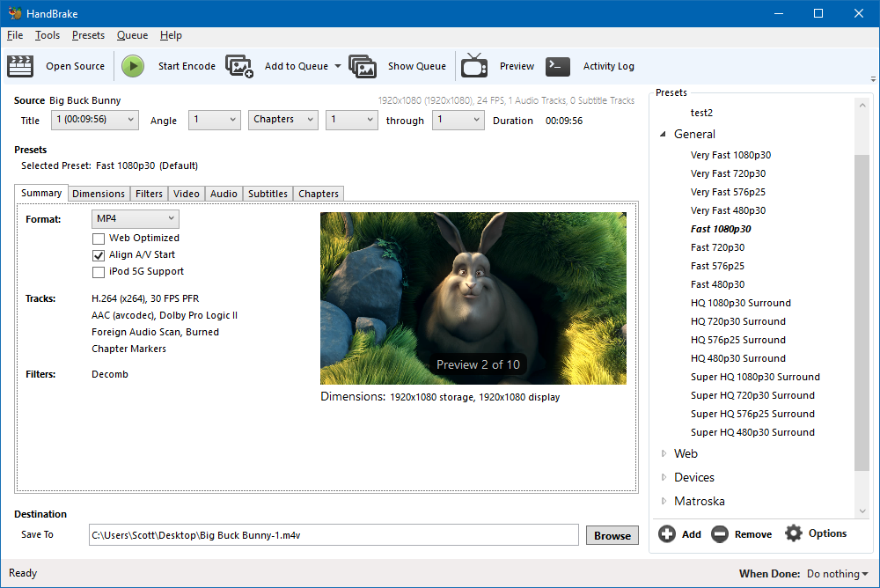Select the HQ 1080p30 Surround preset
Screen dimensions: 880x588
click(741, 304)
